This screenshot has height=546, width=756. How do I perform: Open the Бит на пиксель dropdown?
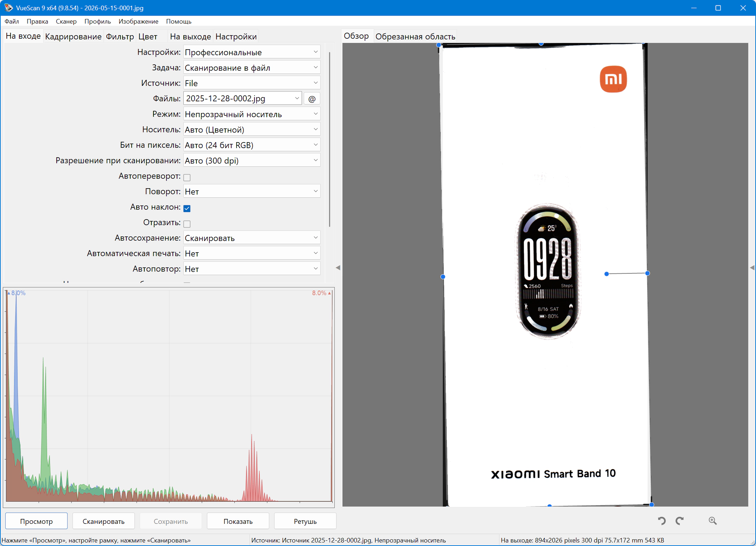click(252, 145)
